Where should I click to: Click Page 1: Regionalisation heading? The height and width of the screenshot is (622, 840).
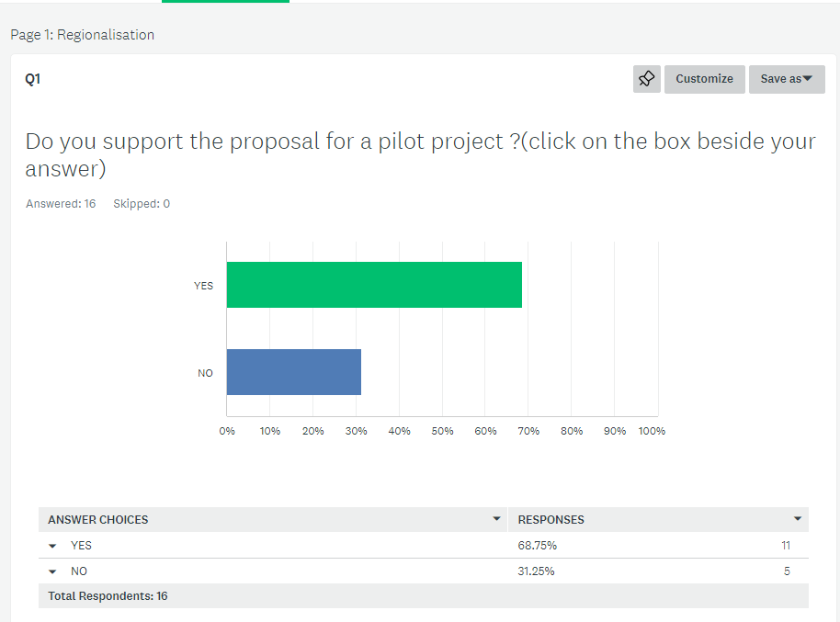[x=83, y=35]
